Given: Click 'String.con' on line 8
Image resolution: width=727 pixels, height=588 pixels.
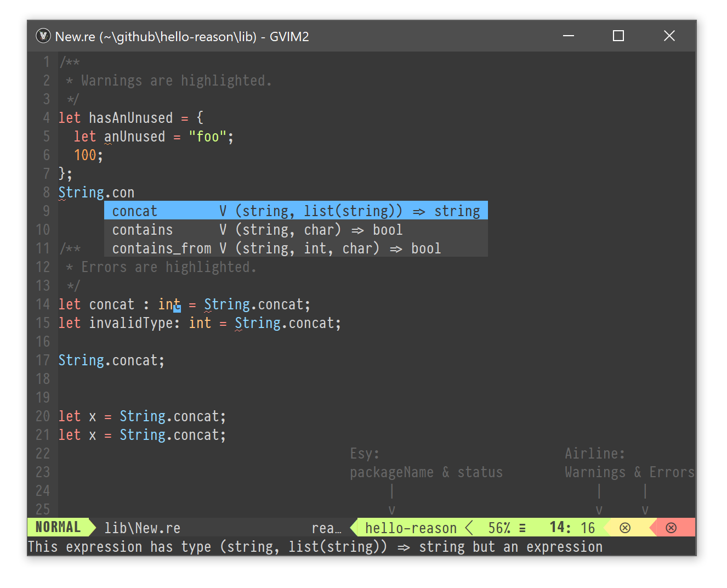Looking at the screenshot, I should [x=96, y=192].
